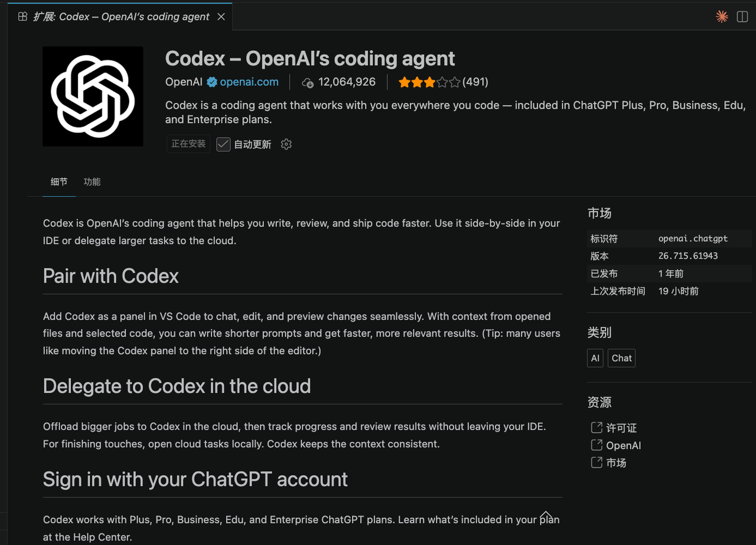Click the version number 26.715.61943
Screen dimensions: 756x545
[688, 256]
